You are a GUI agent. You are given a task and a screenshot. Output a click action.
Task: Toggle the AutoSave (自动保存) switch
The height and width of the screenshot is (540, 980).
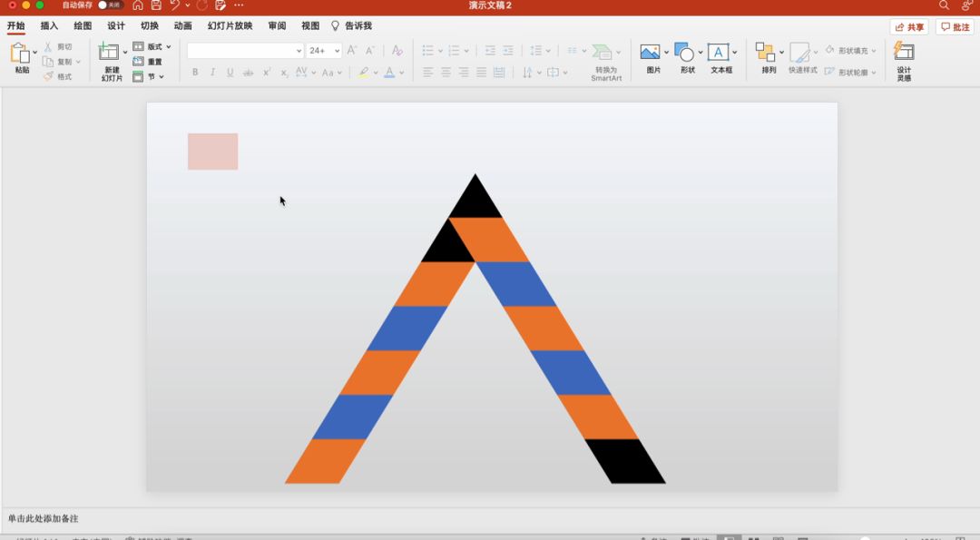click(110, 5)
